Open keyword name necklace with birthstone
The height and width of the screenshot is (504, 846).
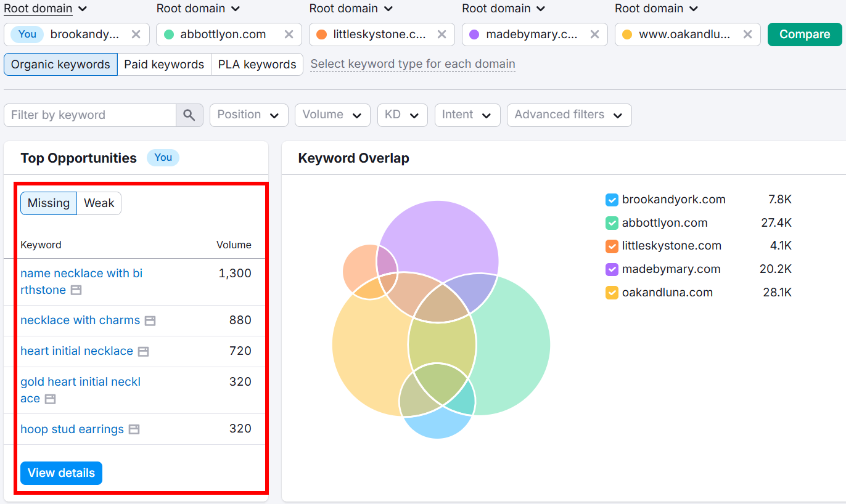[x=81, y=282]
